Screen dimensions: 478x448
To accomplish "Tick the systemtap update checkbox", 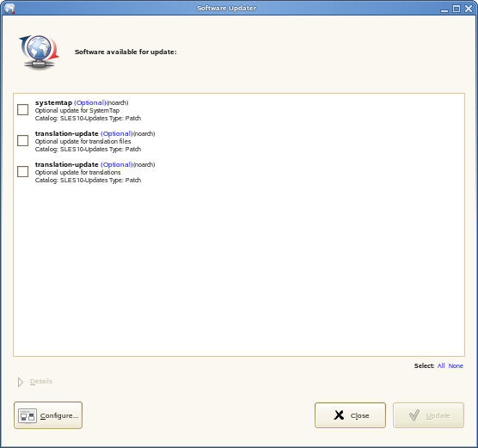I will pos(23,110).
